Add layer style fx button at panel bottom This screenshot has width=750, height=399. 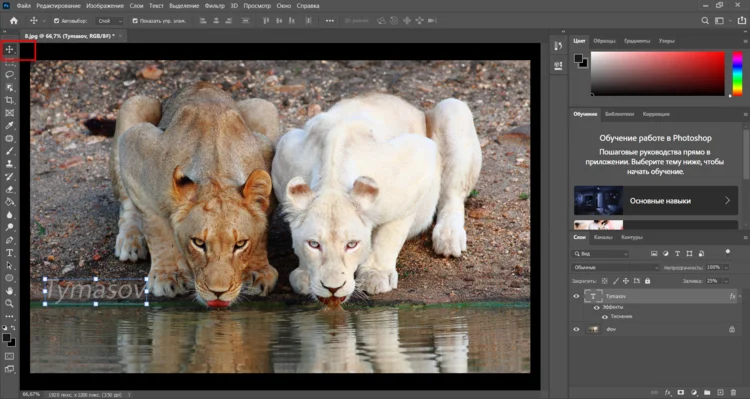[x=668, y=392]
